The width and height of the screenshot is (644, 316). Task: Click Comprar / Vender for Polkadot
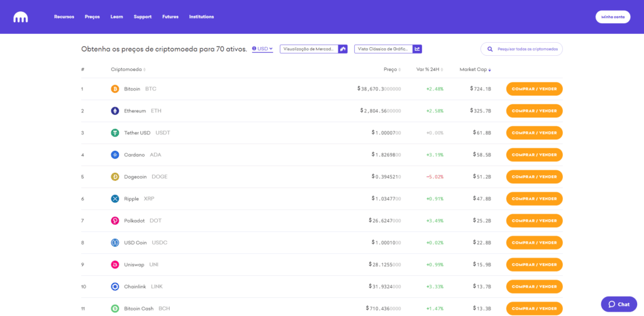(x=535, y=221)
